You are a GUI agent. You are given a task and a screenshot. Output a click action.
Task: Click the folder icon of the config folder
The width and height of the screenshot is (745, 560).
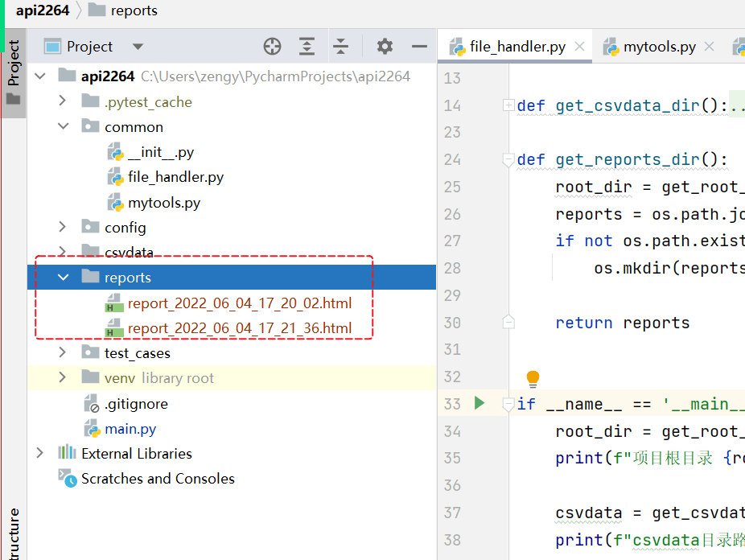pos(90,226)
